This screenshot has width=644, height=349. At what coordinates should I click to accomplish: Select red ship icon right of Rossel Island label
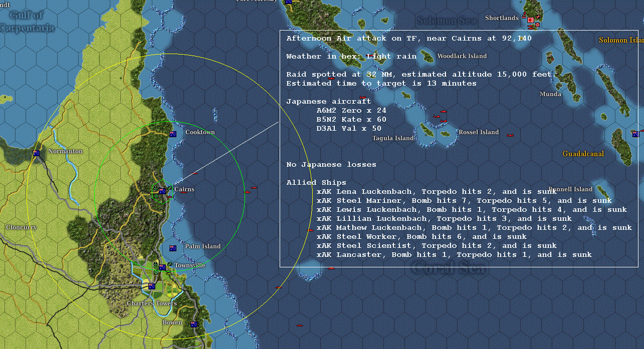510,135
